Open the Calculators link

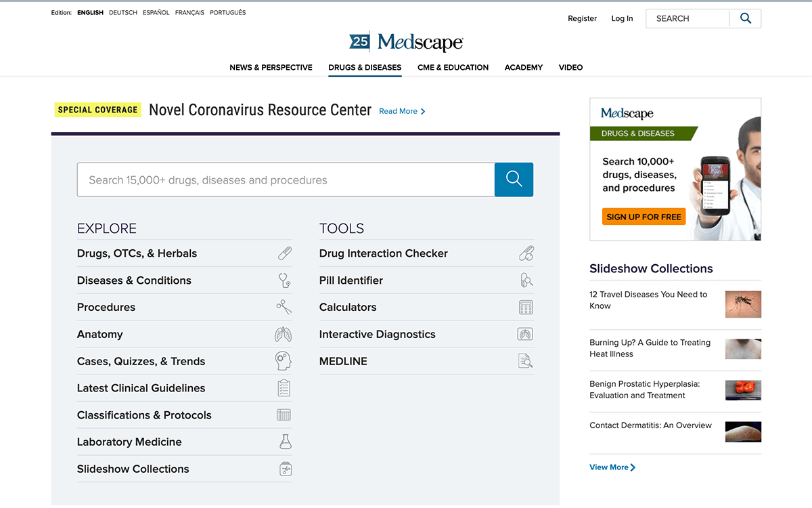[x=348, y=307]
